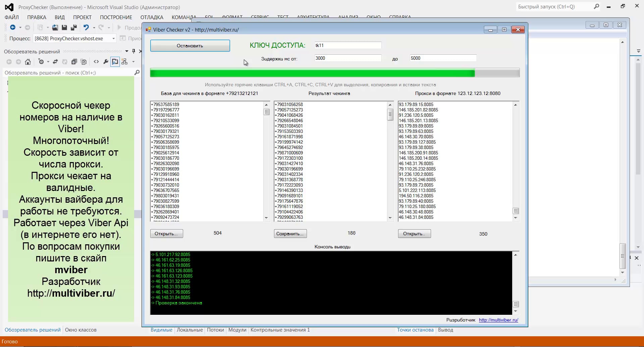Click the View Code angle brackets icon
Image resolution: width=644 pixels, height=347 pixels.
pos(96,62)
